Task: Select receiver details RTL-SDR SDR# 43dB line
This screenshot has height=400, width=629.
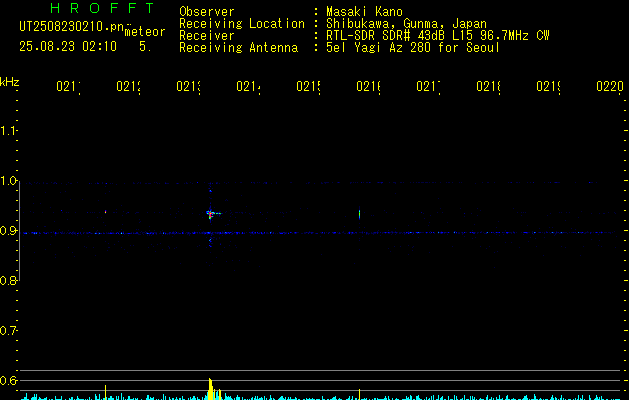Action: (x=438, y=36)
